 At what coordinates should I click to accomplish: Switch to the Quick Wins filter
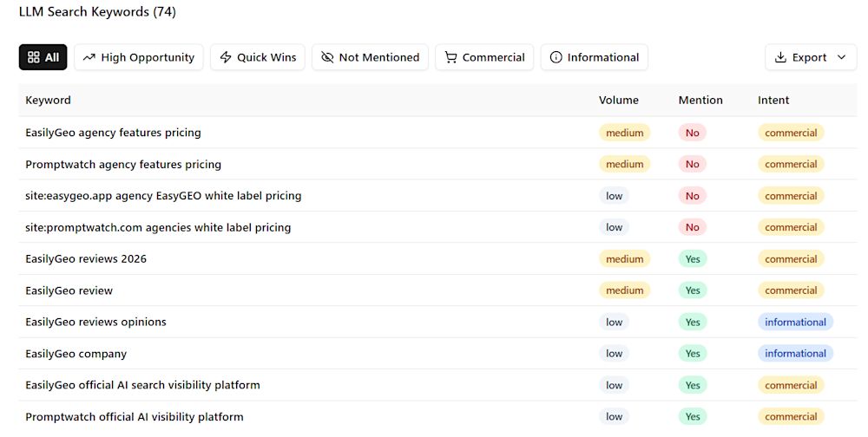[x=258, y=57]
